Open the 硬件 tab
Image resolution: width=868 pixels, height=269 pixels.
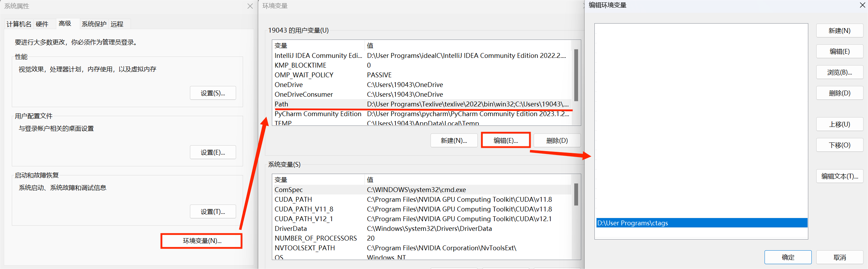tap(42, 24)
